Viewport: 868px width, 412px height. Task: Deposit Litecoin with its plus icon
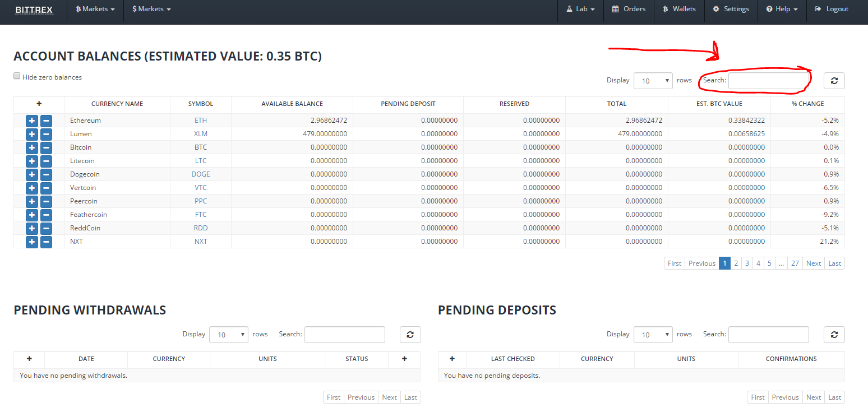point(32,161)
